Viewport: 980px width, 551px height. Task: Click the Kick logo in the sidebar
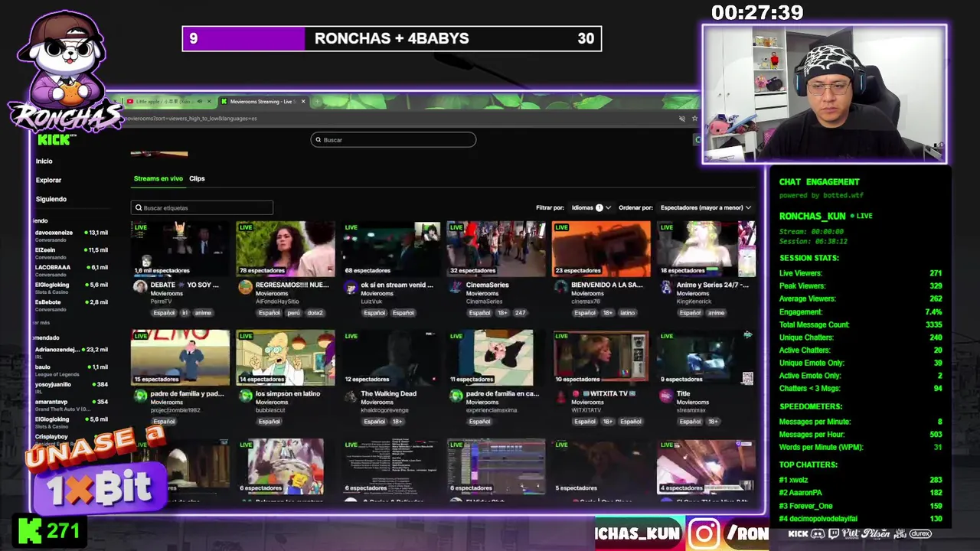[x=55, y=139]
